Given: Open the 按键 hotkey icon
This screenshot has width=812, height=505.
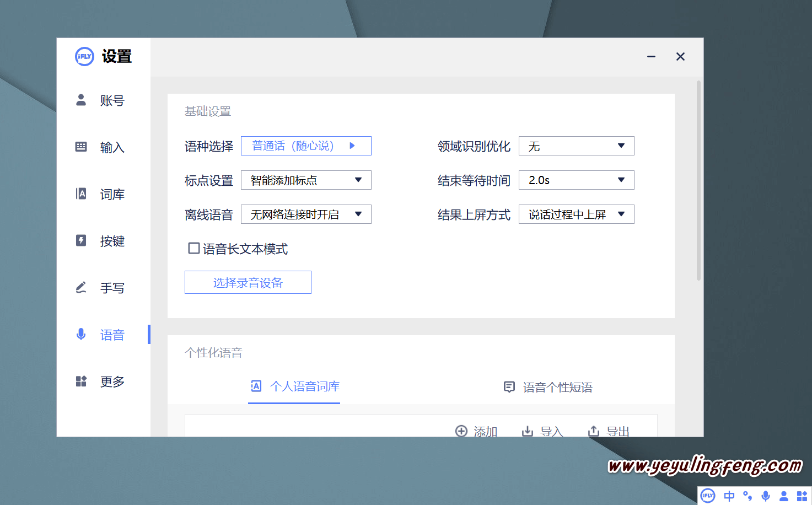Looking at the screenshot, I should tap(81, 240).
